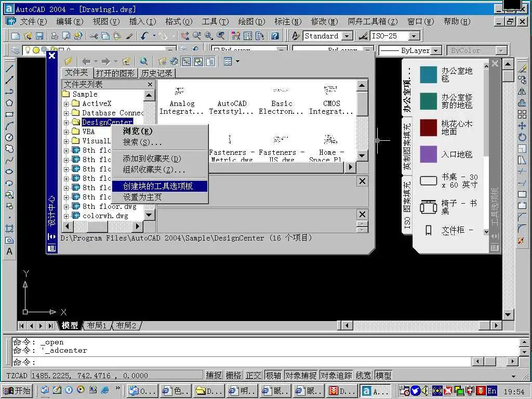Toggle tree view icon in Design Center
Viewport: 532px width, 399px height.
[187, 61]
